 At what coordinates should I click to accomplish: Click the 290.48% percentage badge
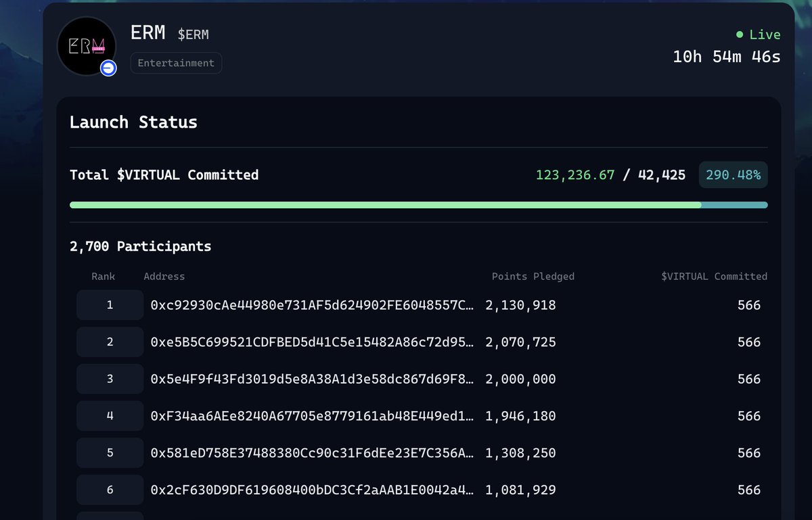(733, 175)
